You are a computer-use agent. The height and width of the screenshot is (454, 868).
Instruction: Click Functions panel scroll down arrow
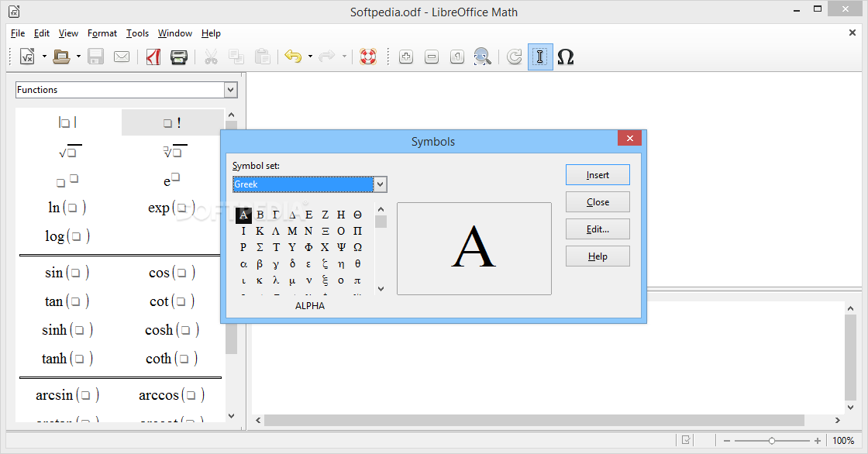[232, 416]
